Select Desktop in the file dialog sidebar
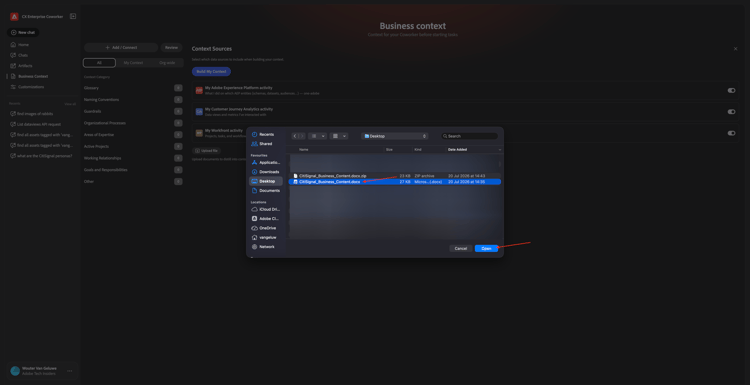Screen dimensions: 750x385 pos(265,181)
